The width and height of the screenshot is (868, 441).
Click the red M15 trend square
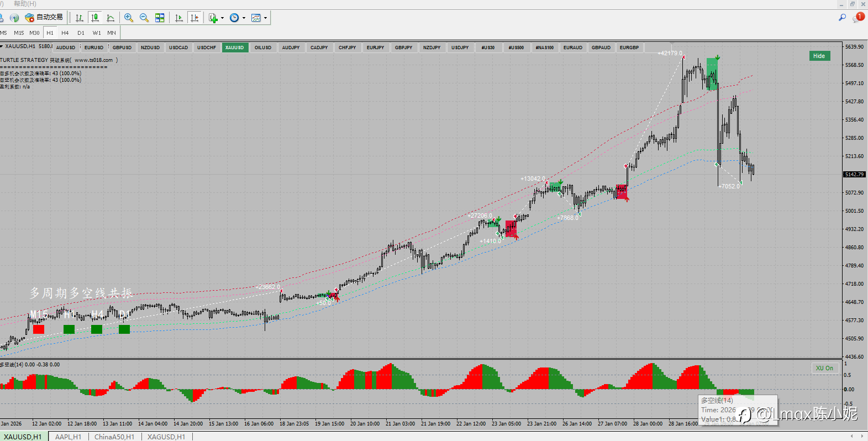(x=39, y=329)
